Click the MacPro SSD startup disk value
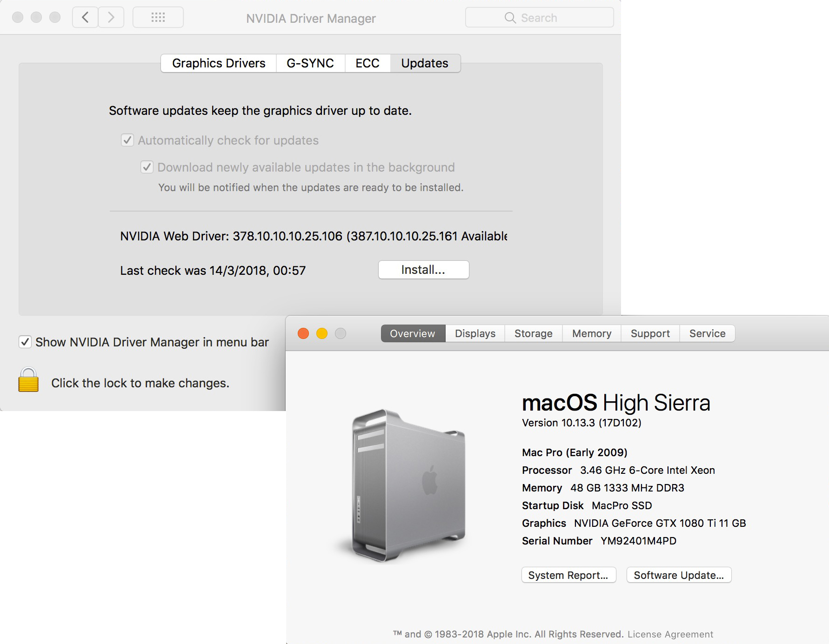The width and height of the screenshot is (829, 644). (x=622, y=505)
